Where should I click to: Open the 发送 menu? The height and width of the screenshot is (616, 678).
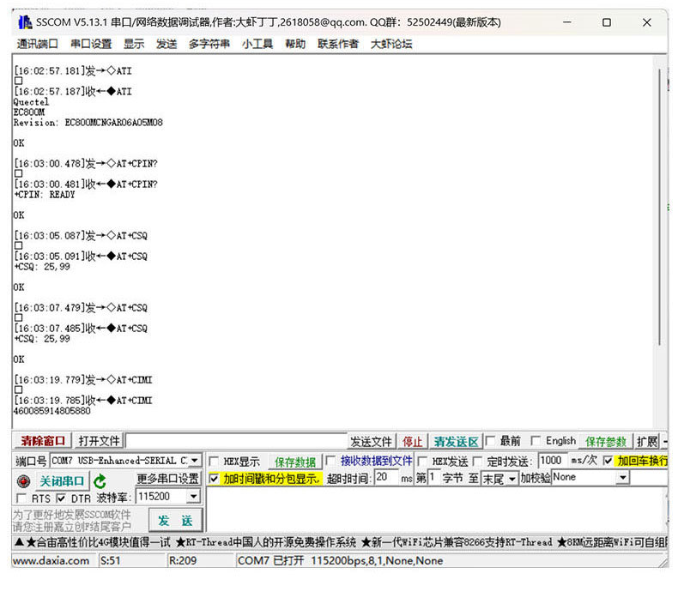click(166, 44)
